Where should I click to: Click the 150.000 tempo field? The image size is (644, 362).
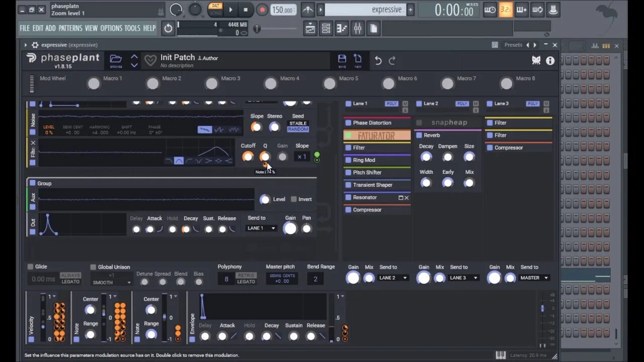(283, 10)
